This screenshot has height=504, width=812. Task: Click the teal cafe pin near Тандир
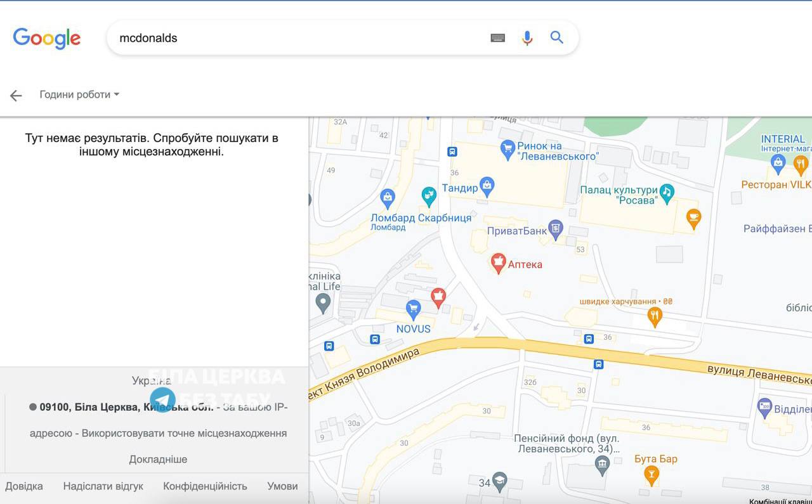pos(429,196)
